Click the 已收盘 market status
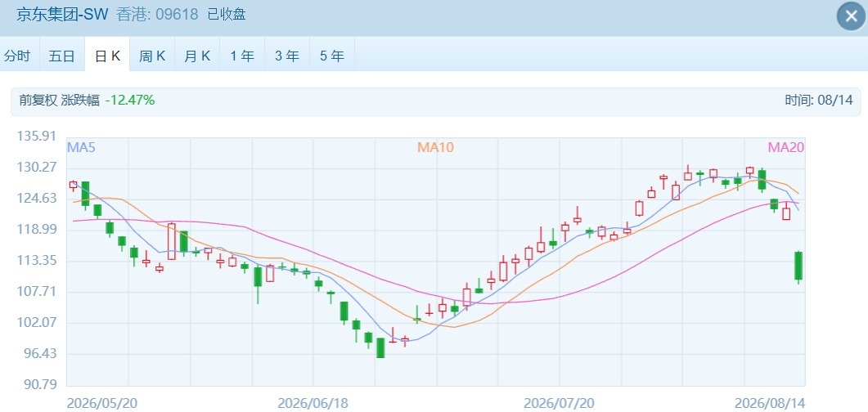868x412 pixels. pos(227,15)
